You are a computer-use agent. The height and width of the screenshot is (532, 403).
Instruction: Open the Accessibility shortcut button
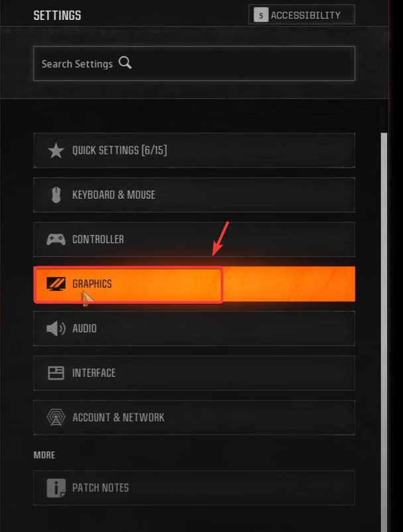pos(302,15)
